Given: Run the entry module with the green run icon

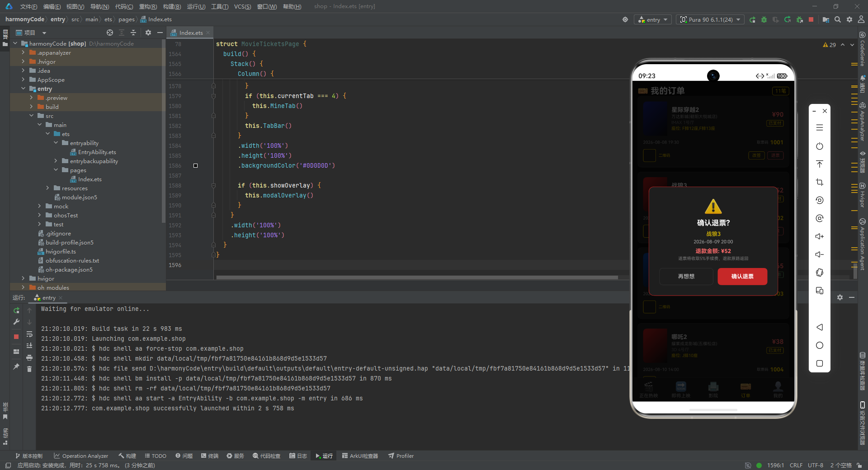Looking at the screenshot, I should (752, 20).
